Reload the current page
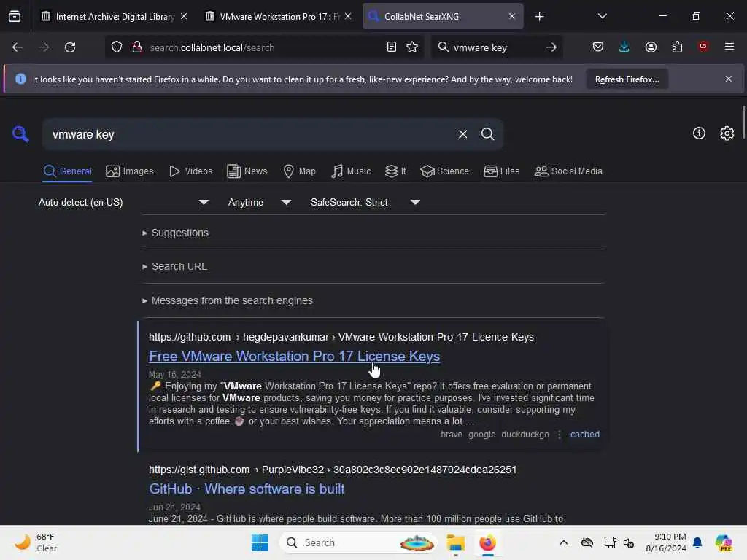The image size is (747, 560). (70, 47)
